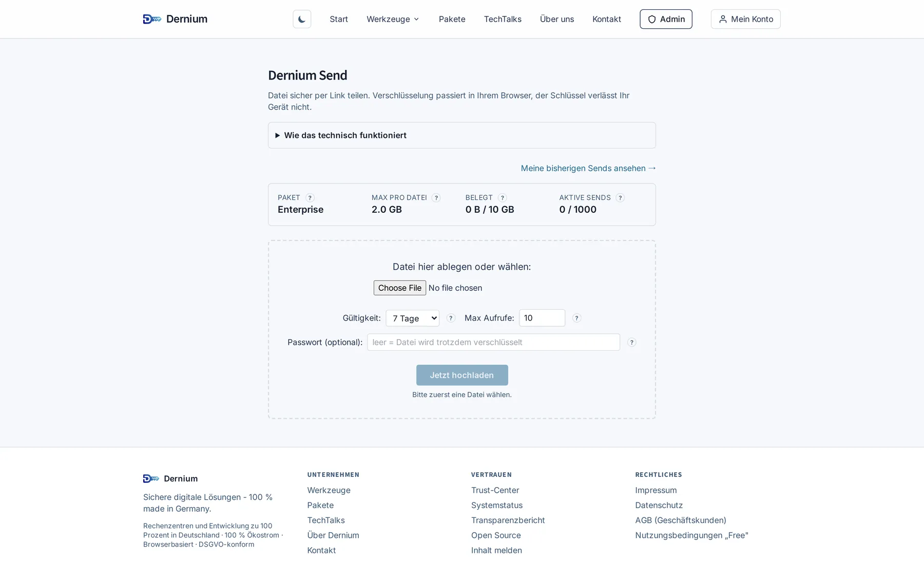Open footer link Über Dernium
This screenshot has width=924, height=578.
(333, 535)
